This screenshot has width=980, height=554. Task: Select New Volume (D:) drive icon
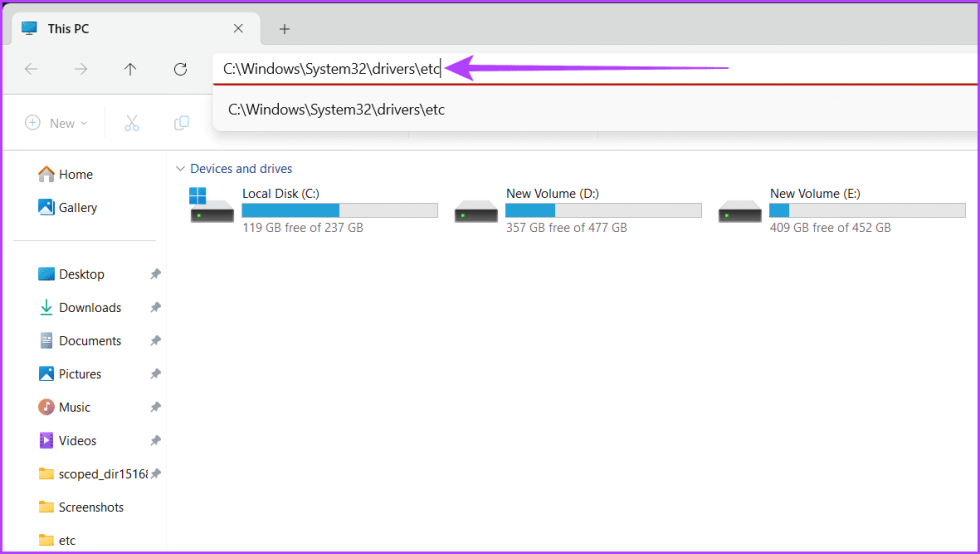click(x=476, y=211)
